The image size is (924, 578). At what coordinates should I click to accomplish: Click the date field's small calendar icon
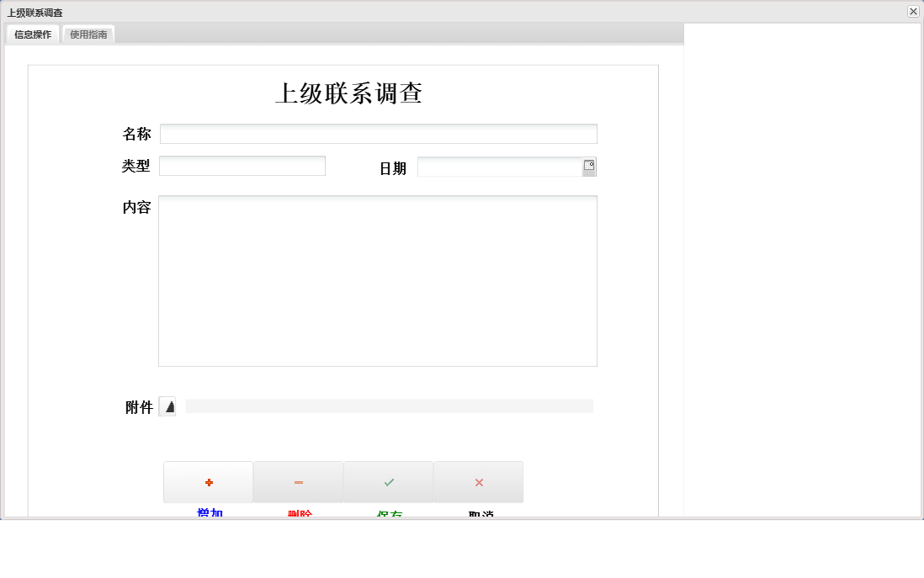590,167
